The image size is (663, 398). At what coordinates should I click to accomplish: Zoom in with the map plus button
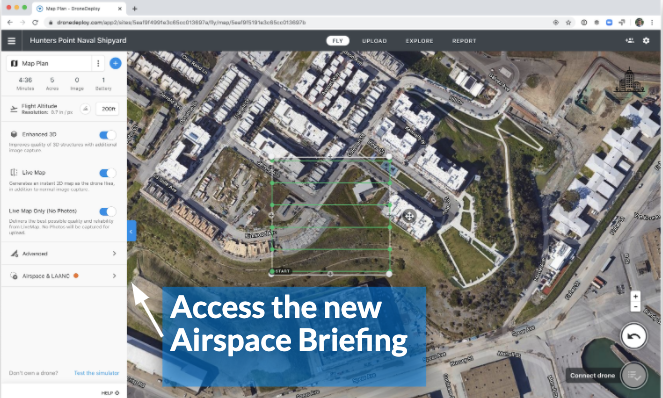pyautogui.click(x=635, y=296)
